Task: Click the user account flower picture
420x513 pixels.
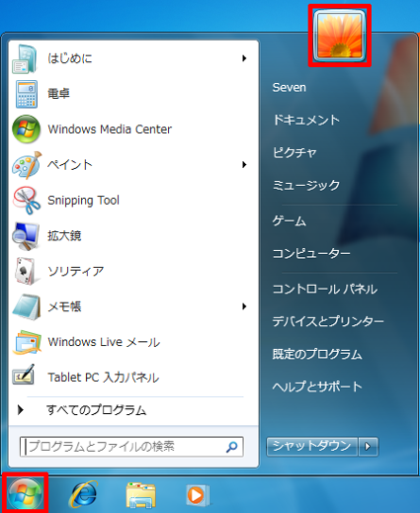Action: [x=340, y=36]
